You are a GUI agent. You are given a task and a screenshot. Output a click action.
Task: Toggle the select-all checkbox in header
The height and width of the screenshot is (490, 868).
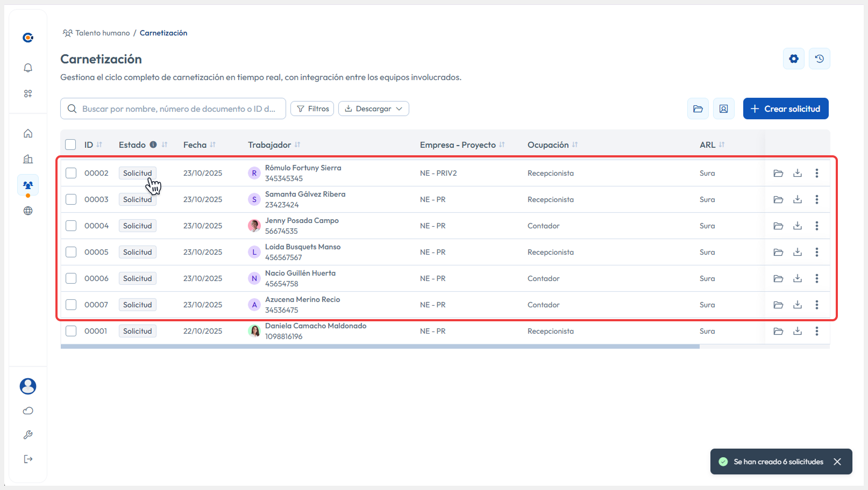coord(70,145)
